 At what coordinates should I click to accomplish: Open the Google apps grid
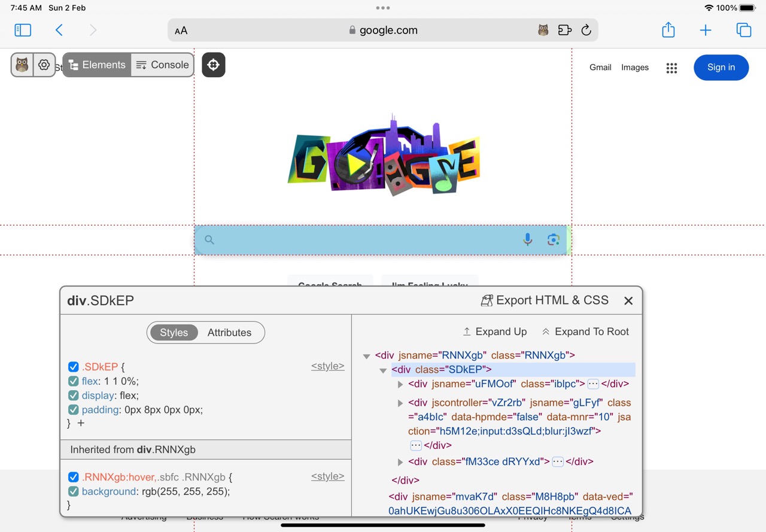click(x=671, y=68)
